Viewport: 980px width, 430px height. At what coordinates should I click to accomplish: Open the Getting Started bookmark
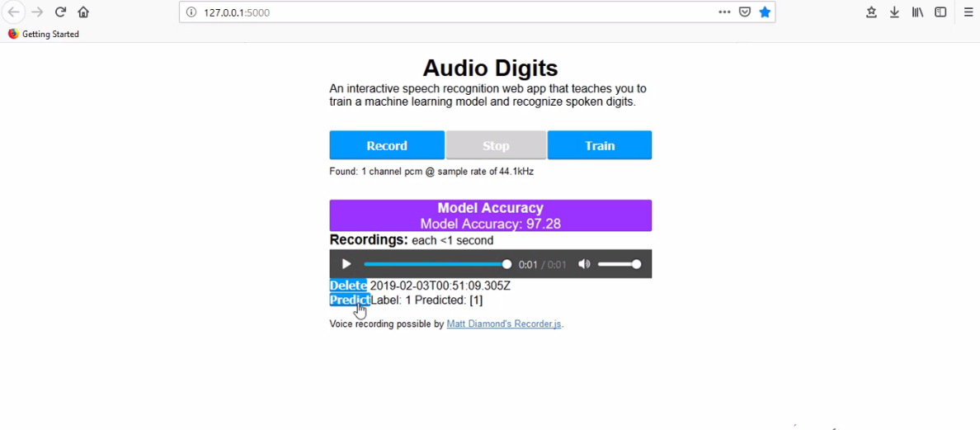(x=44, y=35)
